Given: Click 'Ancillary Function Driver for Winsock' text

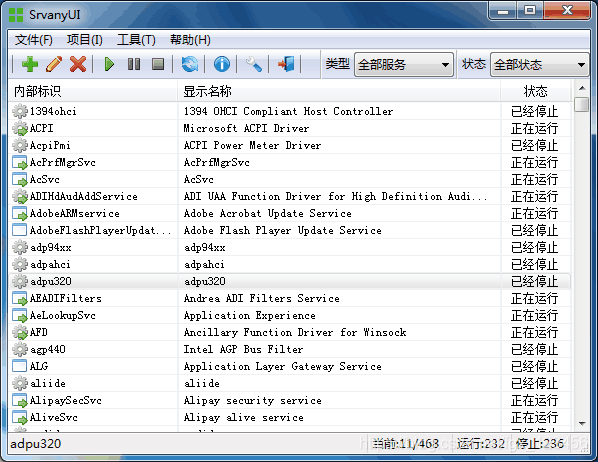Looking at the screenshot, I should point(295,333).
